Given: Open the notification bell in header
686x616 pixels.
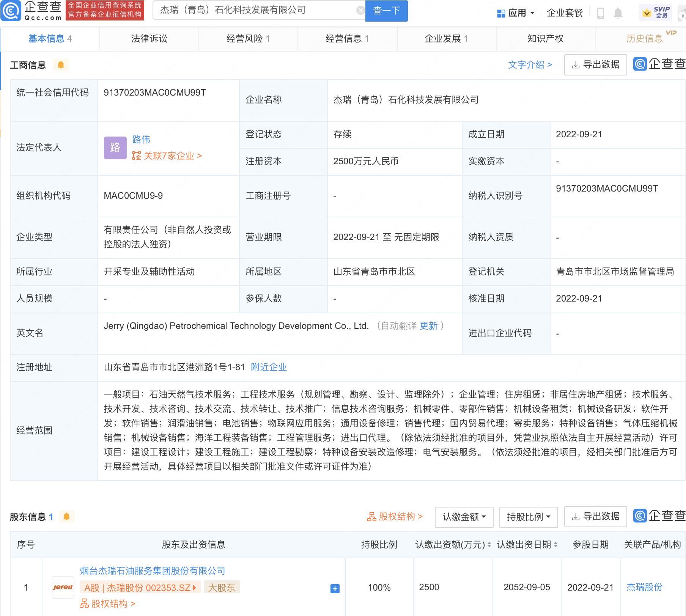Looking at the screenshot, I should coord(618,13).
